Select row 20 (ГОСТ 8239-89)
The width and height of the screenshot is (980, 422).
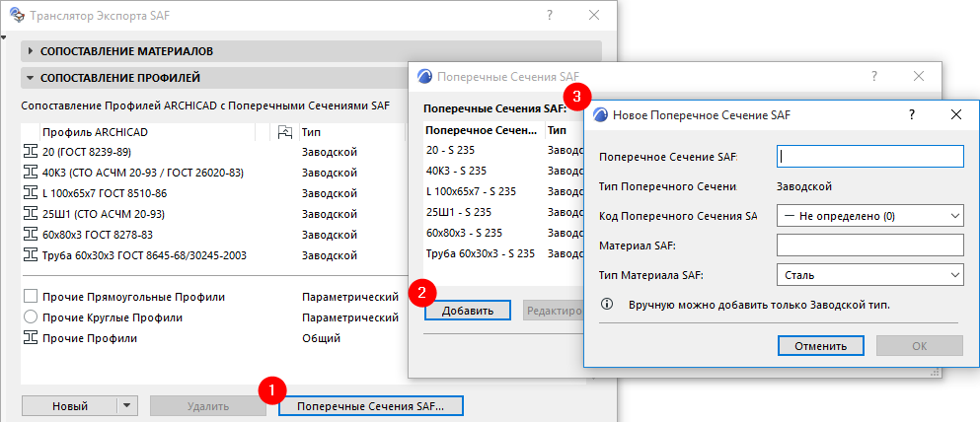[214, 152]
